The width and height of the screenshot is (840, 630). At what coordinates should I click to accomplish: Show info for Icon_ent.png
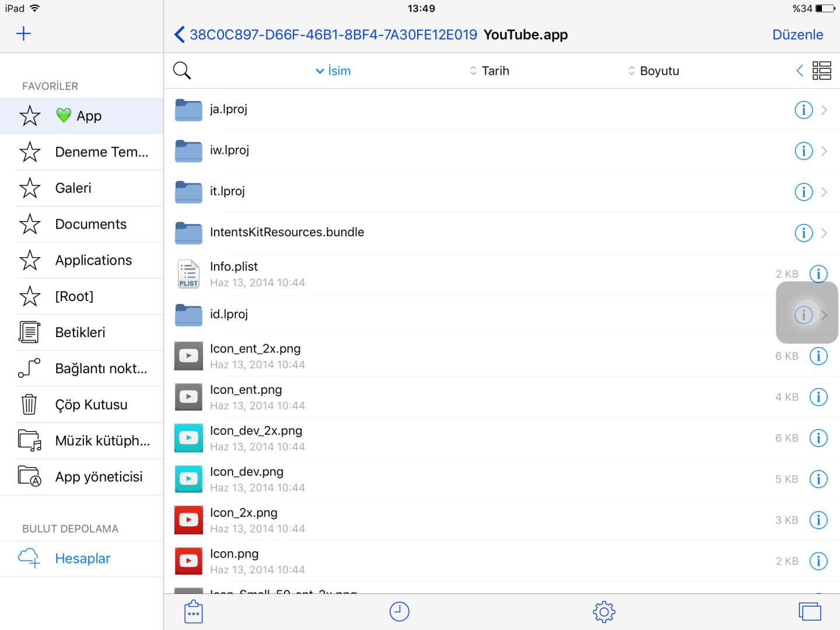point(819,397)
